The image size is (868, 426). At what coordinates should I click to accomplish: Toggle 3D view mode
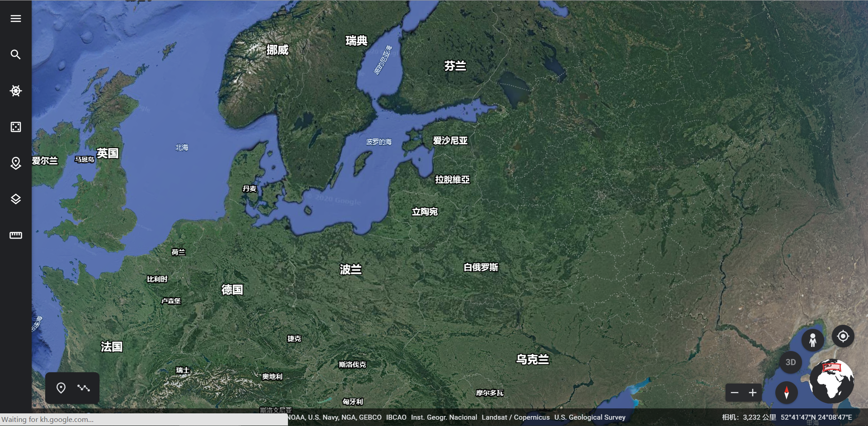click(x=791, y=362)
